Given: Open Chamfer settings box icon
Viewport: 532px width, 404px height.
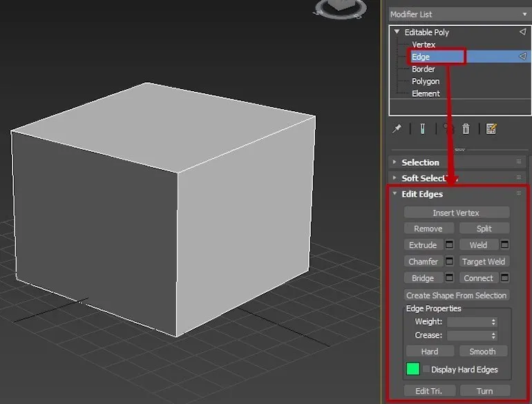Looking at the screenshot, I should click(449, 262).
